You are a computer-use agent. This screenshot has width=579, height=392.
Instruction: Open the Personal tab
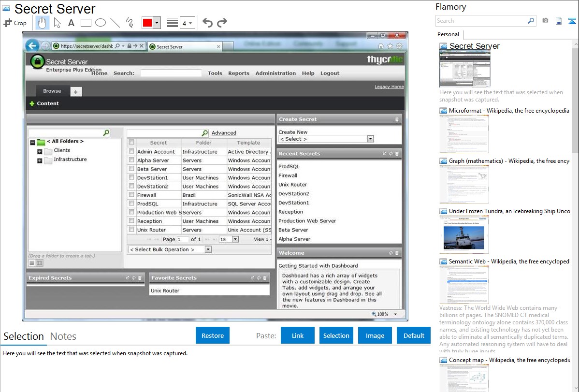(x=448, y=34)
